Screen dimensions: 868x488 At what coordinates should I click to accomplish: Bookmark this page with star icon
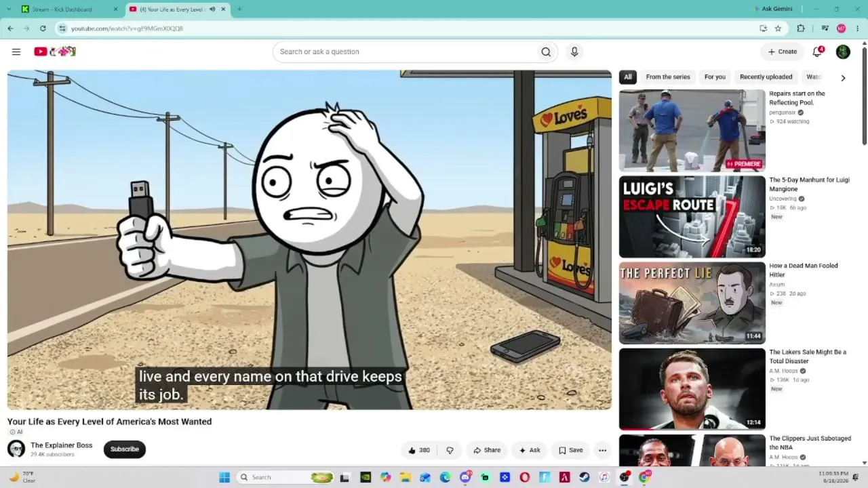(x=778, y=28)
